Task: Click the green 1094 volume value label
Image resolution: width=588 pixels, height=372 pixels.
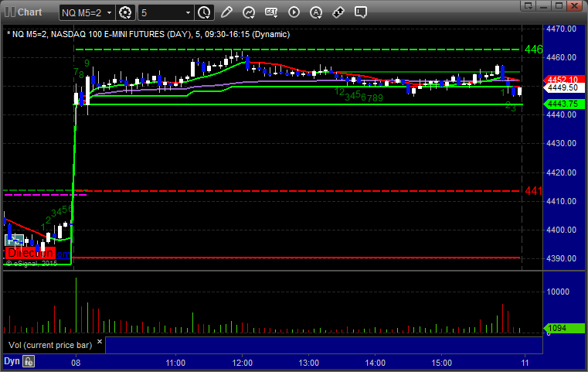Action: (x=563, y=328)
